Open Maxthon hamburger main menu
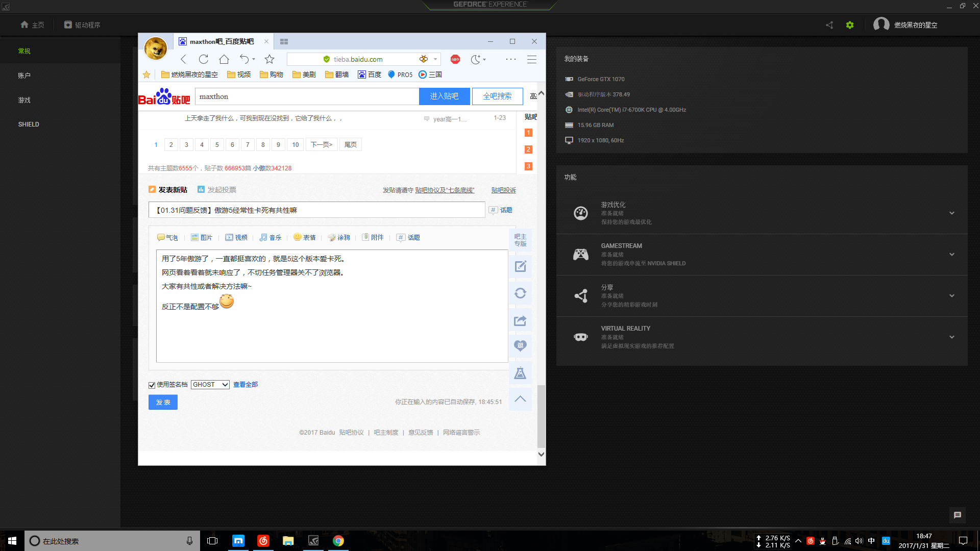The height and width of the screenshot is (551, 980). [x=532, y=59]
